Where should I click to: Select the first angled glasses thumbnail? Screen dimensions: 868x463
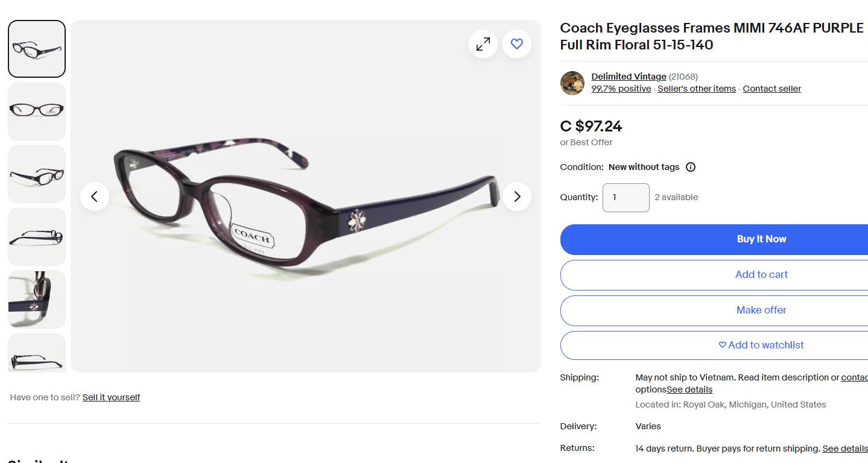[x=37, y=49]
